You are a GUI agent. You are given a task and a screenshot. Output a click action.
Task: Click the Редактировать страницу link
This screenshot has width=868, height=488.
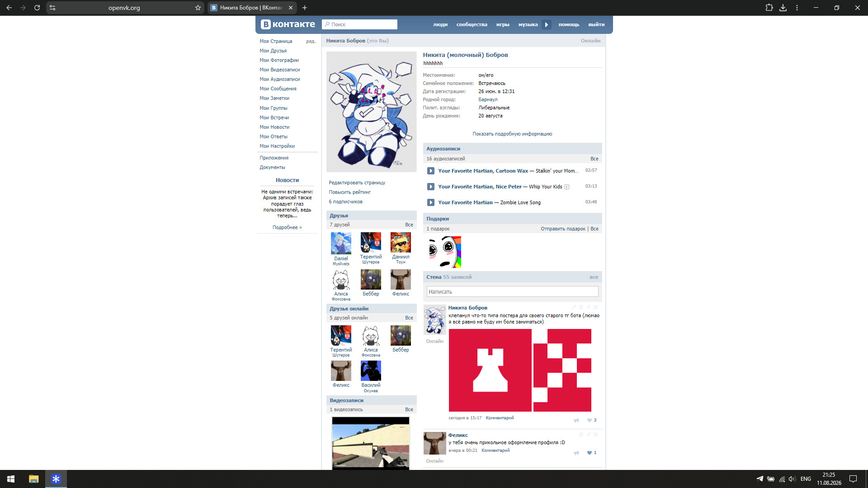pyautogui.click(x=357, y=183)
